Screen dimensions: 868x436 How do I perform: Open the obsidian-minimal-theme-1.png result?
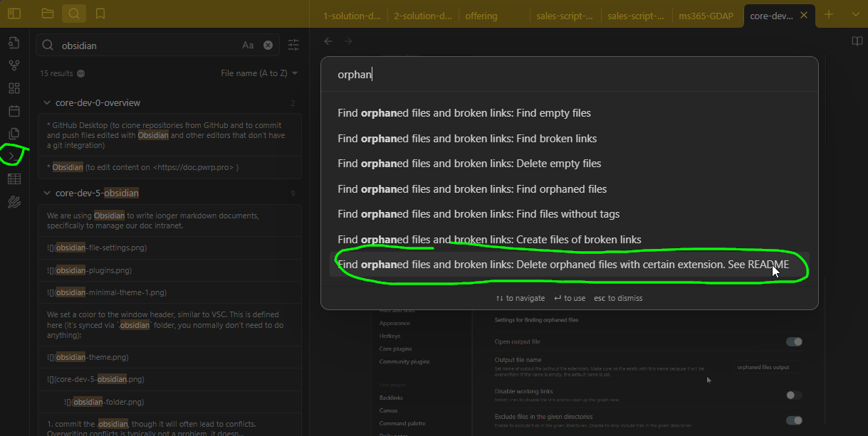pyautogui.click(x=170, y=292)
